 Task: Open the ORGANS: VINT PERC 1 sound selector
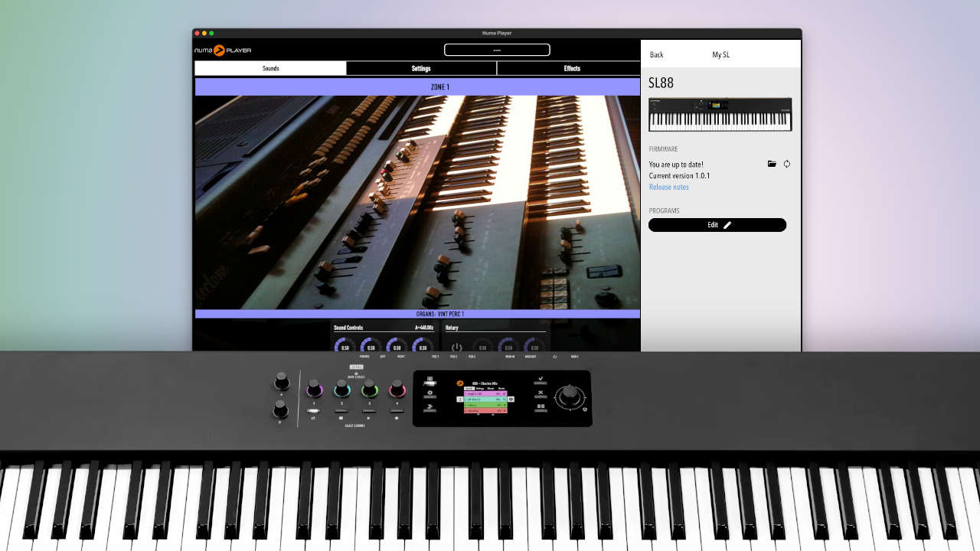[x=417, y=314]
